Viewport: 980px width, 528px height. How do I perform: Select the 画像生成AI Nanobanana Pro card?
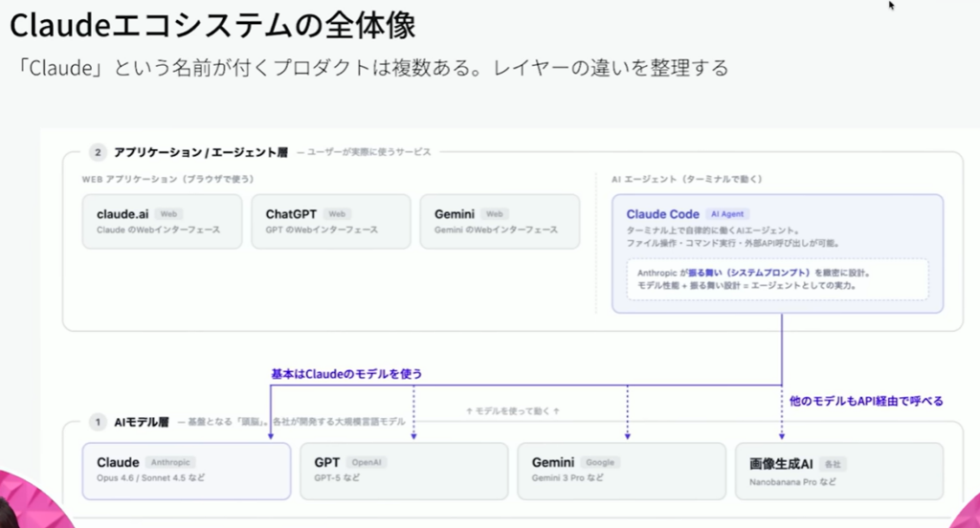(838, 471)
